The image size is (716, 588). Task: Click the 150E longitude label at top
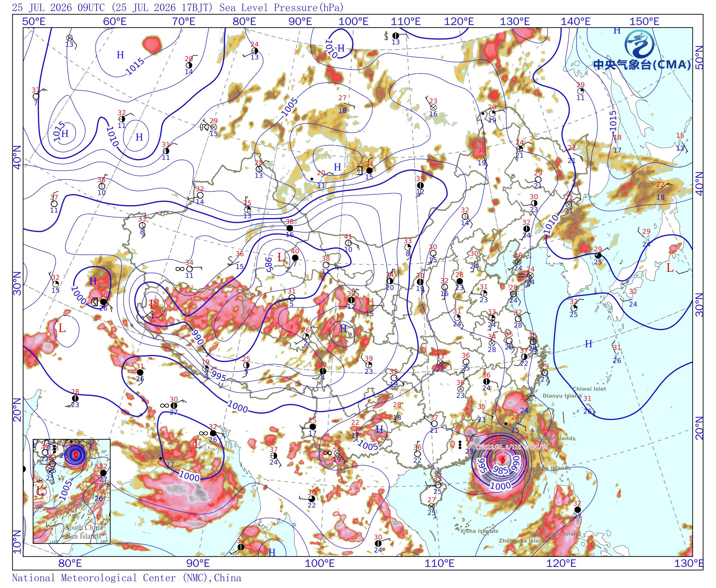[644, 22]
